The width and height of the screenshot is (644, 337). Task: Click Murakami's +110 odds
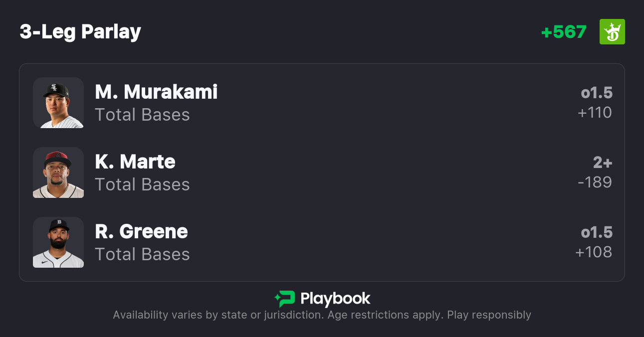[595, 113]
